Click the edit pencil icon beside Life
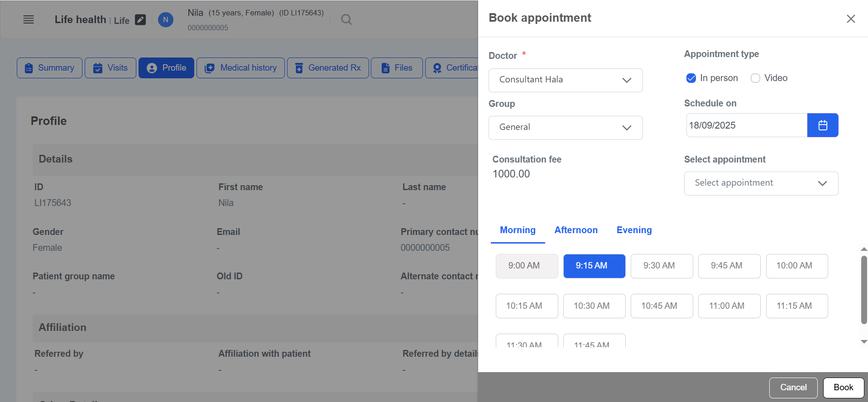The image size is (868, 402). [140, 19]
